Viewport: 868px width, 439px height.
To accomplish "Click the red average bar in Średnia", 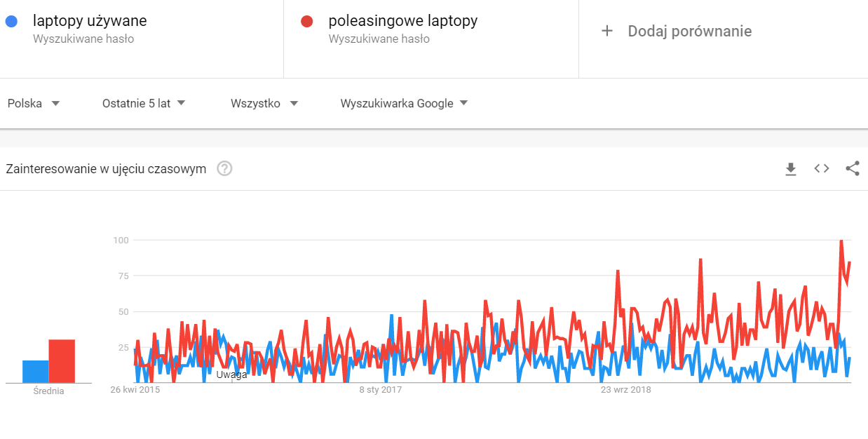I will pyautogui.click(x=62, y=361).
